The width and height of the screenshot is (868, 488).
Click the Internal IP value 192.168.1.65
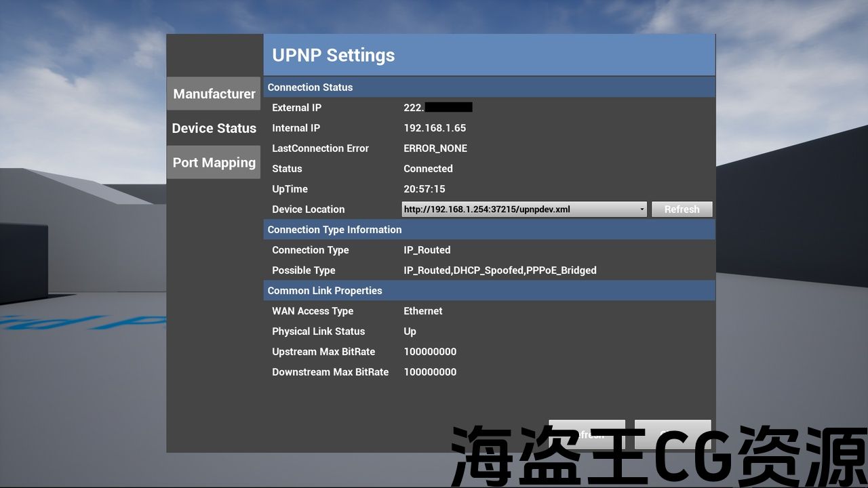point(435,128)
